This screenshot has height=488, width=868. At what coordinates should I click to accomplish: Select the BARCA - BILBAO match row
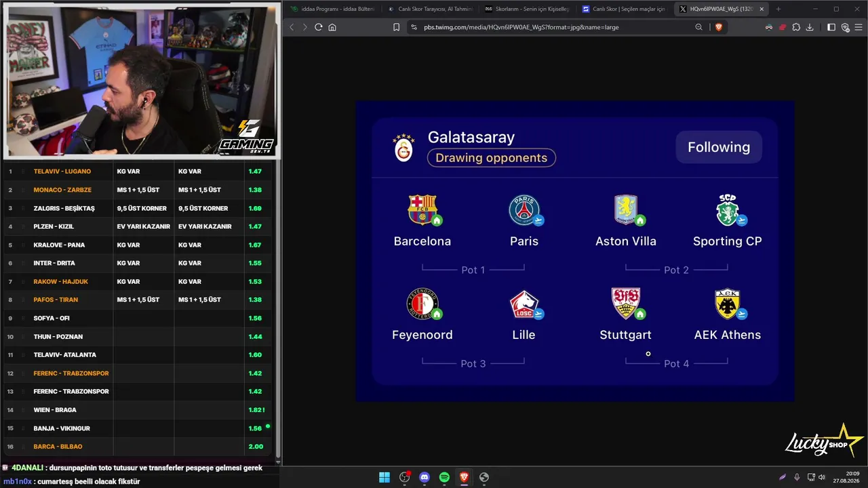138,447
